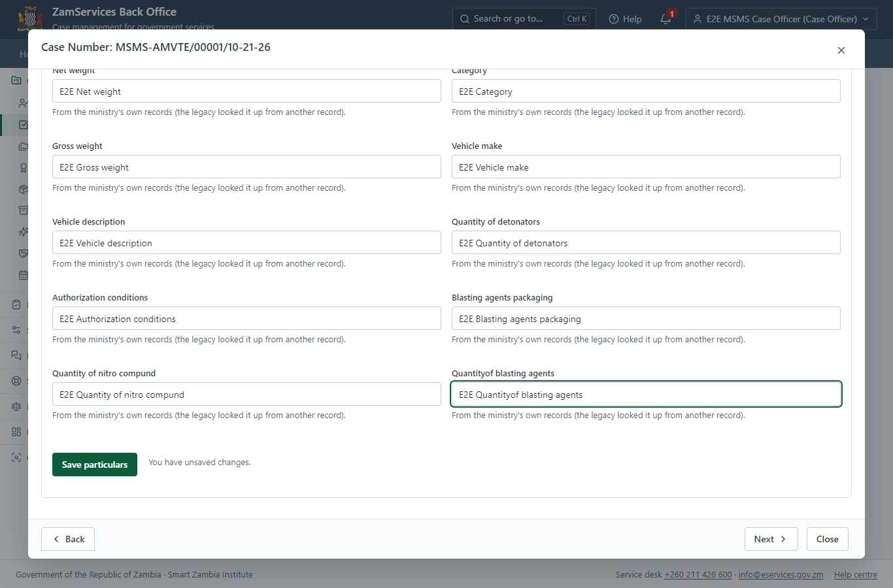893x588 pixels.
Task: Go to the Next step
Action: [771, 539]
